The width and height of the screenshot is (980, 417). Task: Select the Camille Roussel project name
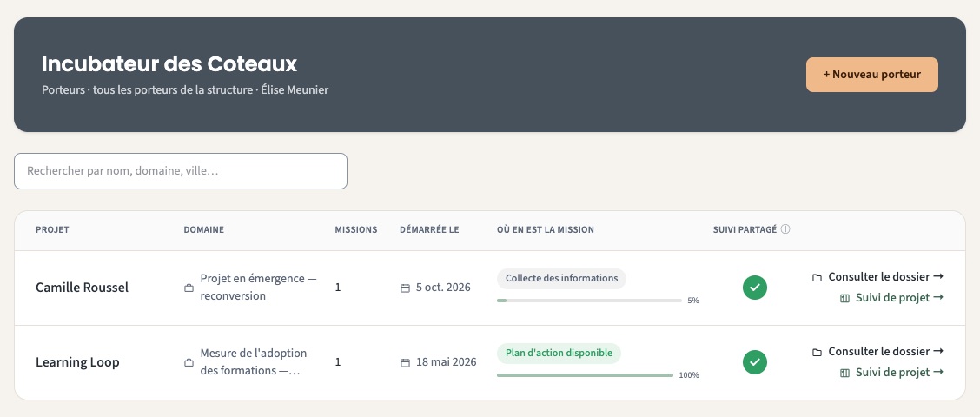click(x=82, y=288)
